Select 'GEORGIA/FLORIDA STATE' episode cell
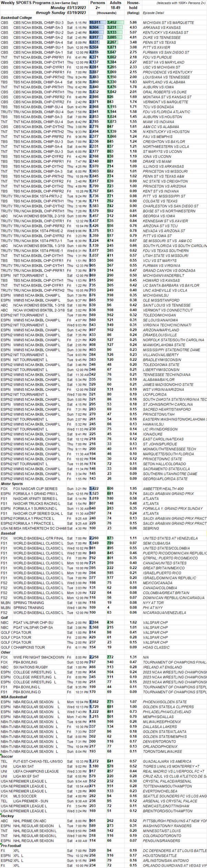The image size is (207, 868). click(x=165, y=479)
